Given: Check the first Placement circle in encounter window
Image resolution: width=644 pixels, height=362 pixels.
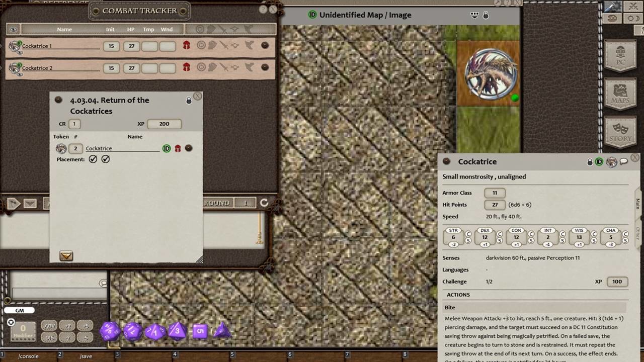Looking at the screenshot, I should 93,159.
